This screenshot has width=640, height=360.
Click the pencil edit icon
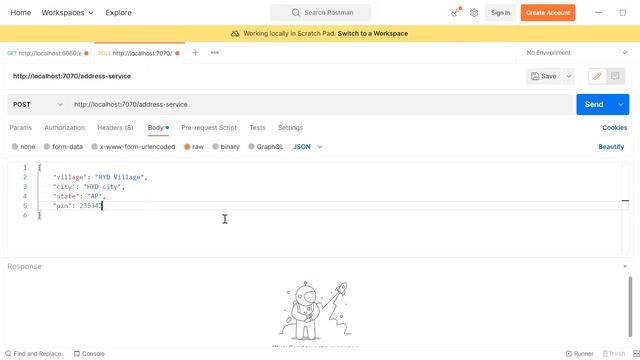598,76
